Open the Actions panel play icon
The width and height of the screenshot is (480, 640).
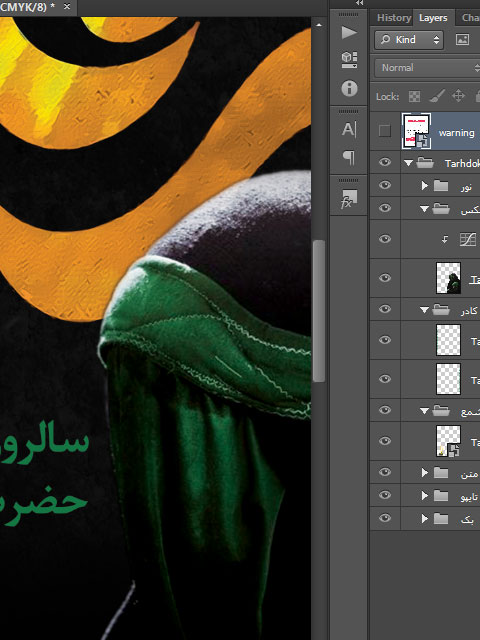pyautogui.click(x=349, y=32)
